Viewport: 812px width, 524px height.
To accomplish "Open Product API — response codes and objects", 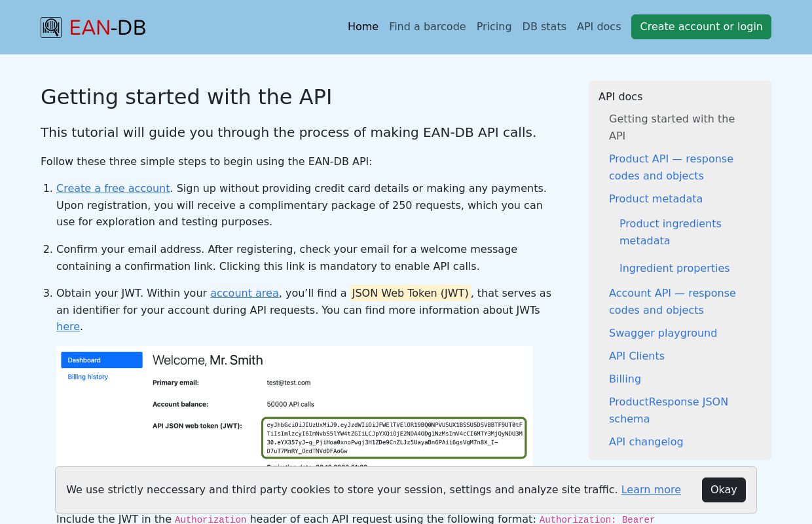I will click(x=671, y=167).
